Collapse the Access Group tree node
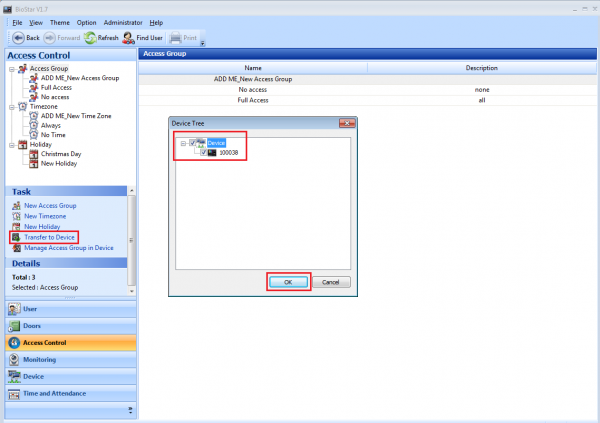The width and height of the screenshot is (600, 423). click(x=10, y=69)
